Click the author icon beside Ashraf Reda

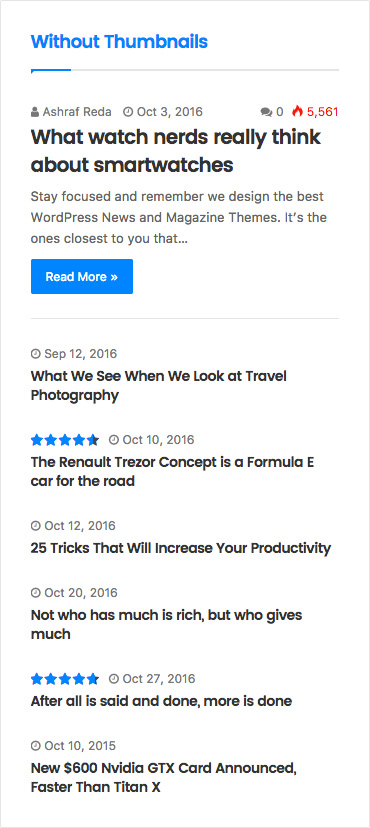pos(35,112)
